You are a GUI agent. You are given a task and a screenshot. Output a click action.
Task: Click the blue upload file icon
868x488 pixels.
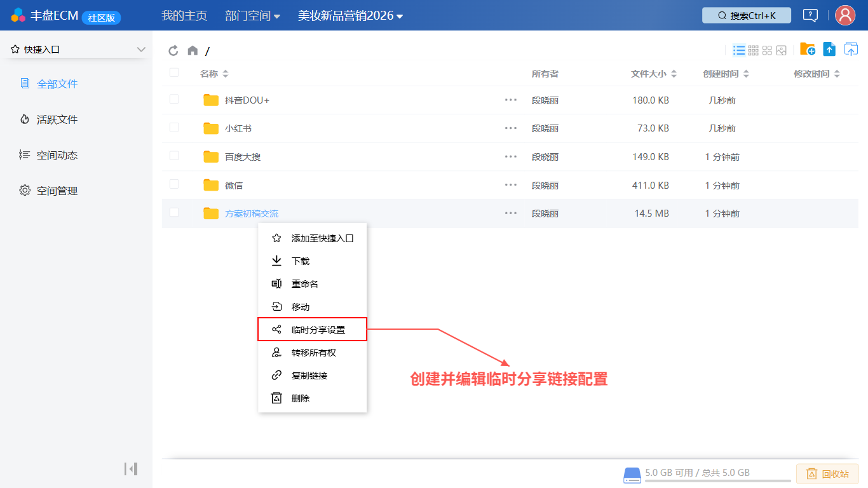click(829, 49)
